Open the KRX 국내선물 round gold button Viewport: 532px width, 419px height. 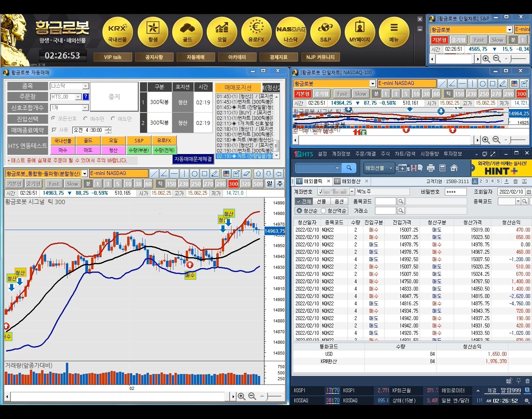[x=117, y=32]
